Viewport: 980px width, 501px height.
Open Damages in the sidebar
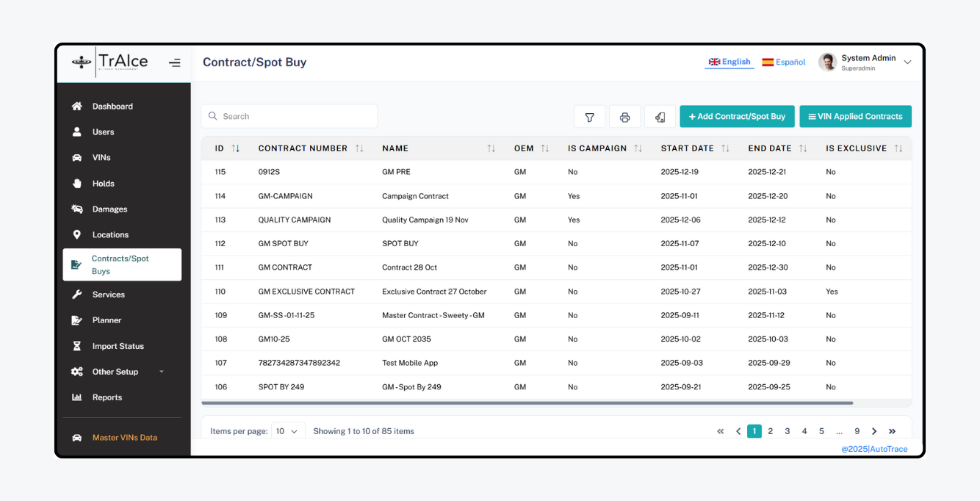tap(109, 209)
